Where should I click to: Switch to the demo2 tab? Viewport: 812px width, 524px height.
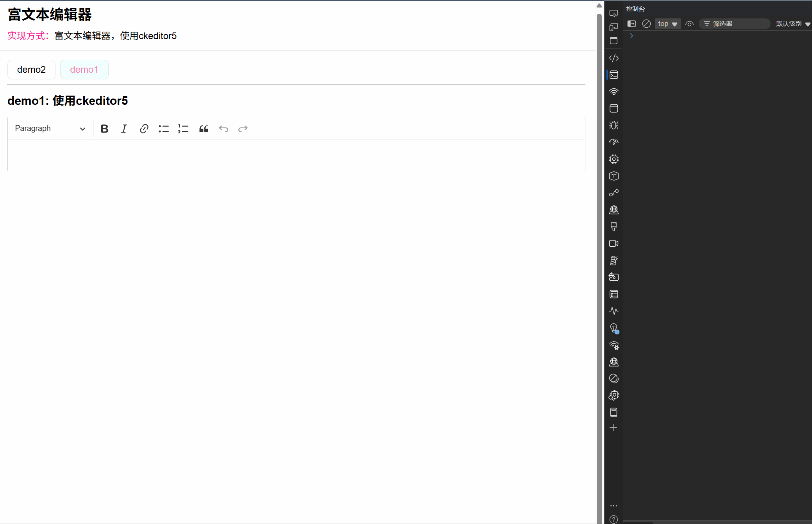pyautogui.click(x=31, y=70)
